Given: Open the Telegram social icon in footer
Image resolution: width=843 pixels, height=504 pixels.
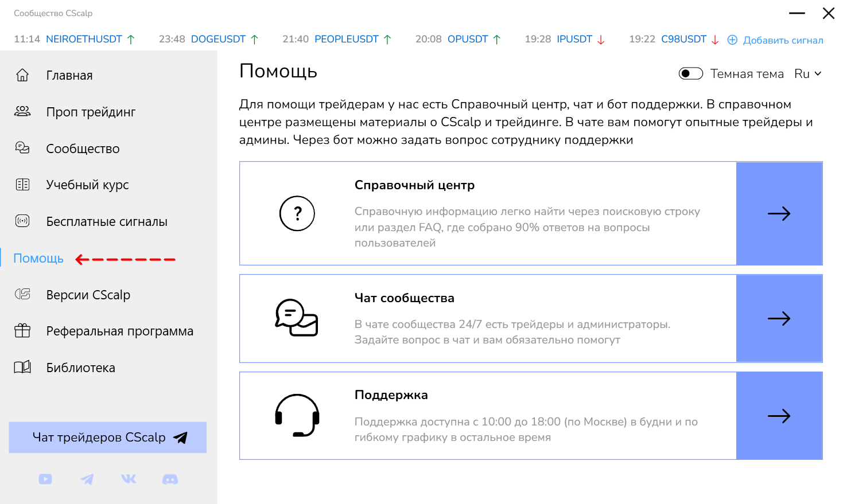Looking at the screenshot, I should pos(87,479).
